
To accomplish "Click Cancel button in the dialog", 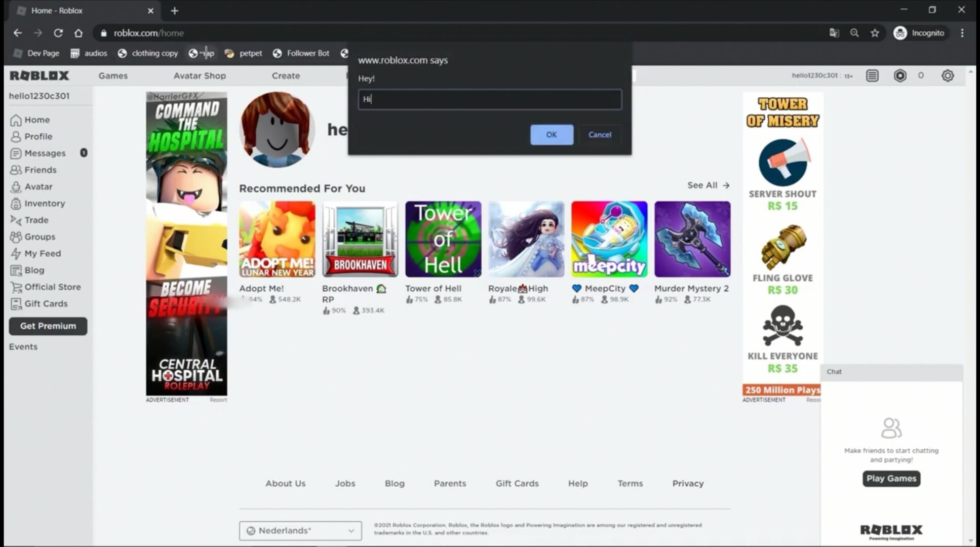I will tap(600, 134).
